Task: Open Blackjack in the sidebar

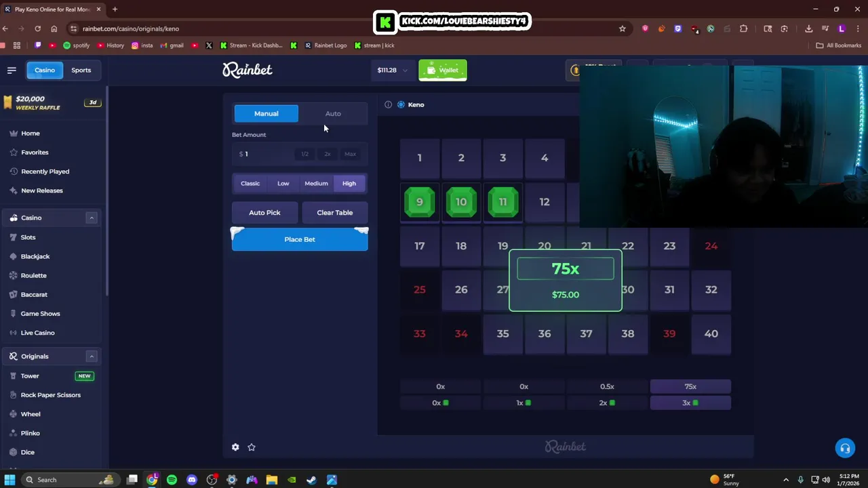Action: (x=35, y=256)
